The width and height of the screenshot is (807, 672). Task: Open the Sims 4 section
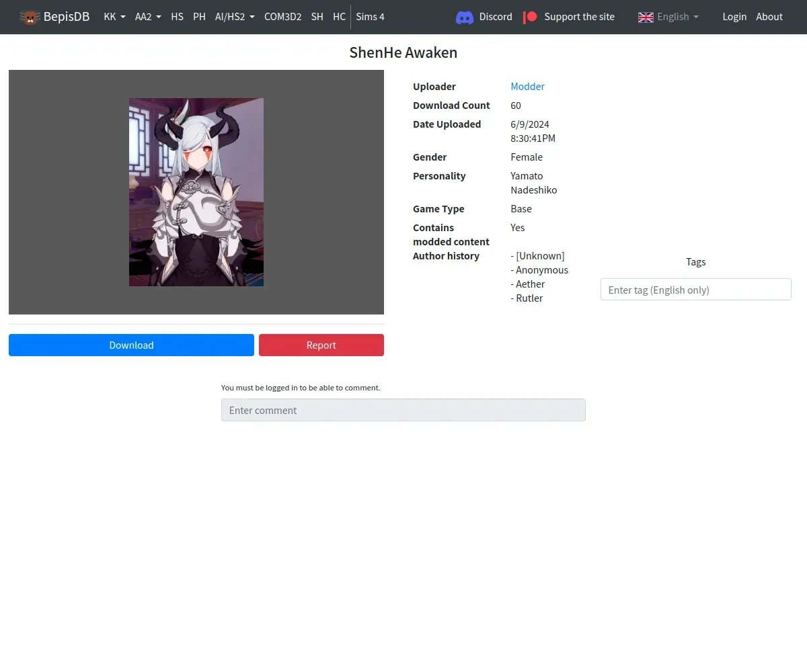click(x=370, y=17)
